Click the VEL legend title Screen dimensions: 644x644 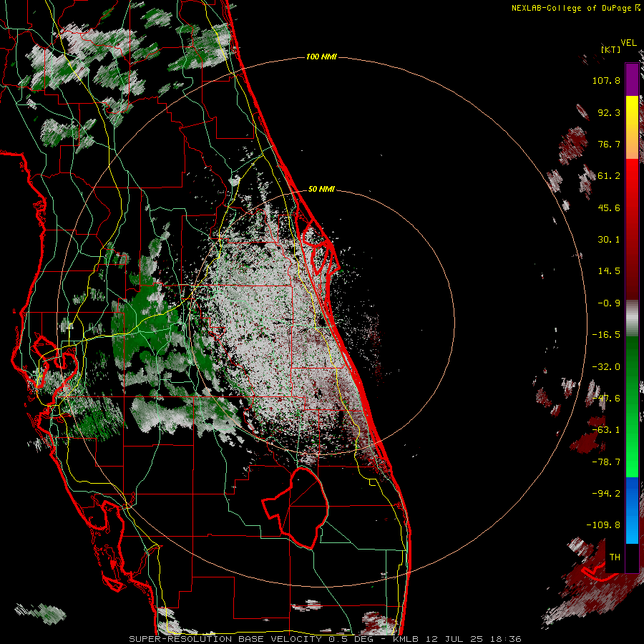628,43
